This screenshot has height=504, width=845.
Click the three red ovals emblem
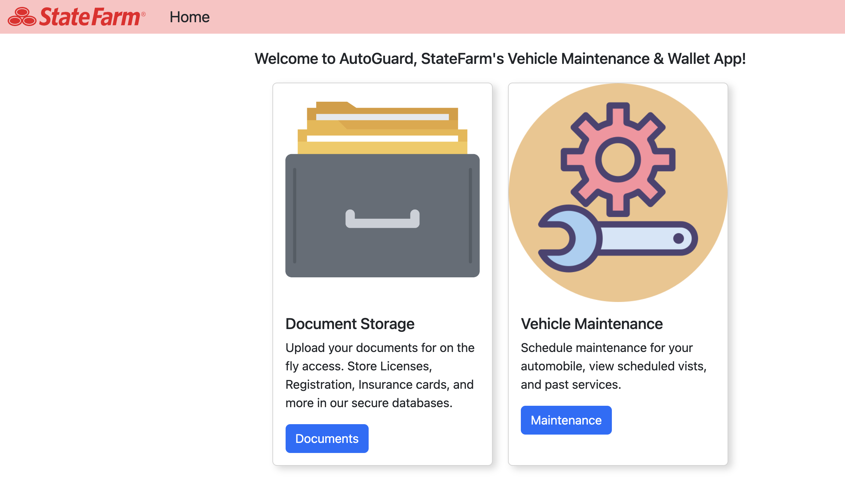[x=22, y=17]
